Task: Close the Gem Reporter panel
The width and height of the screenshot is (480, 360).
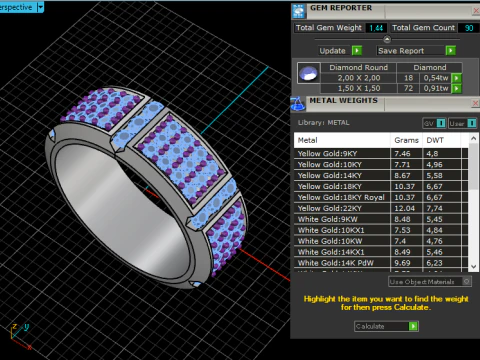Action: click(476, 11)
